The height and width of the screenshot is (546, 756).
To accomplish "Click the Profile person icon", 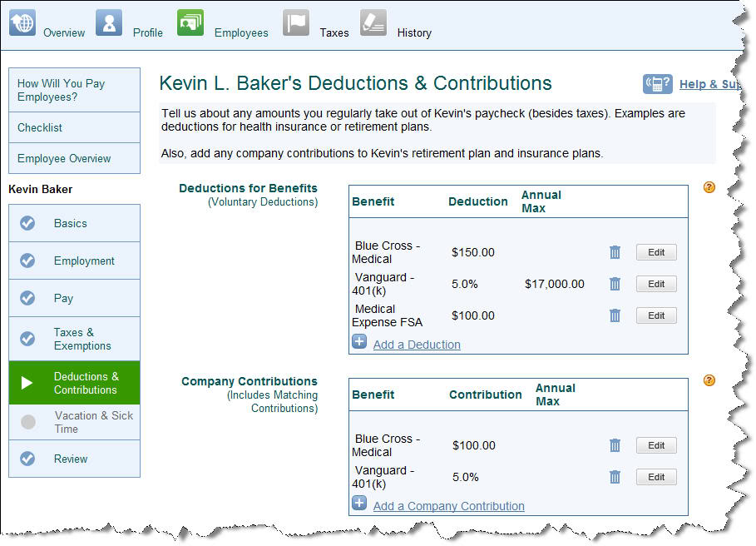I will (x=109, y=22).
